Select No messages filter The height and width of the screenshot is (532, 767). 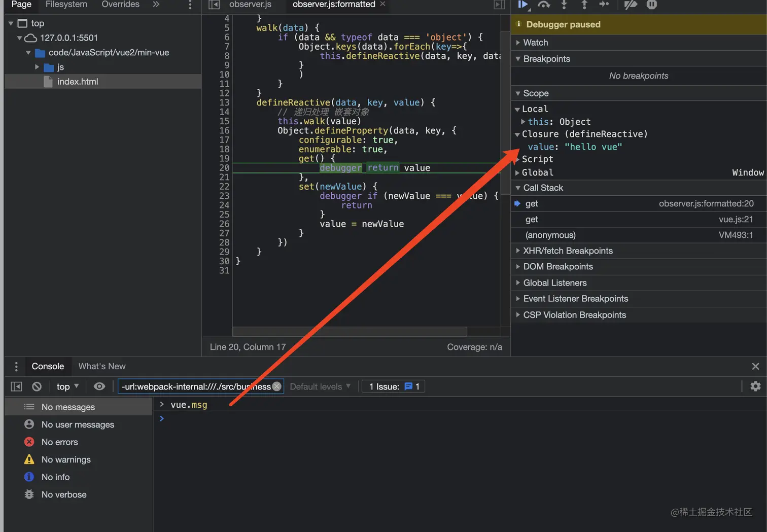(79, 407)
